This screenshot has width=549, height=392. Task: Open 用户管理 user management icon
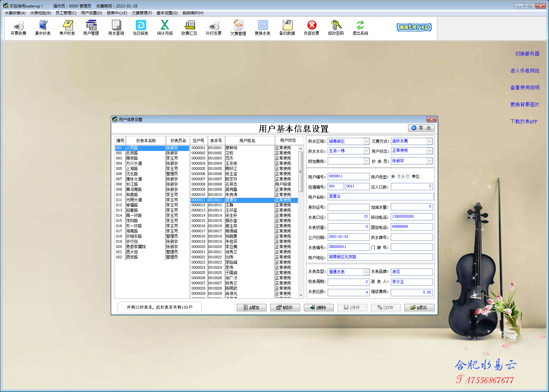click(91, 28)
